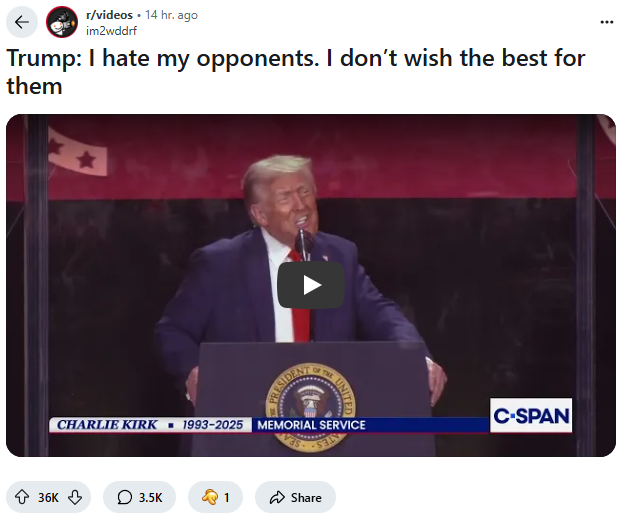Click the award count number 1
Screen dimensions: 622x522
click(227, 497)
